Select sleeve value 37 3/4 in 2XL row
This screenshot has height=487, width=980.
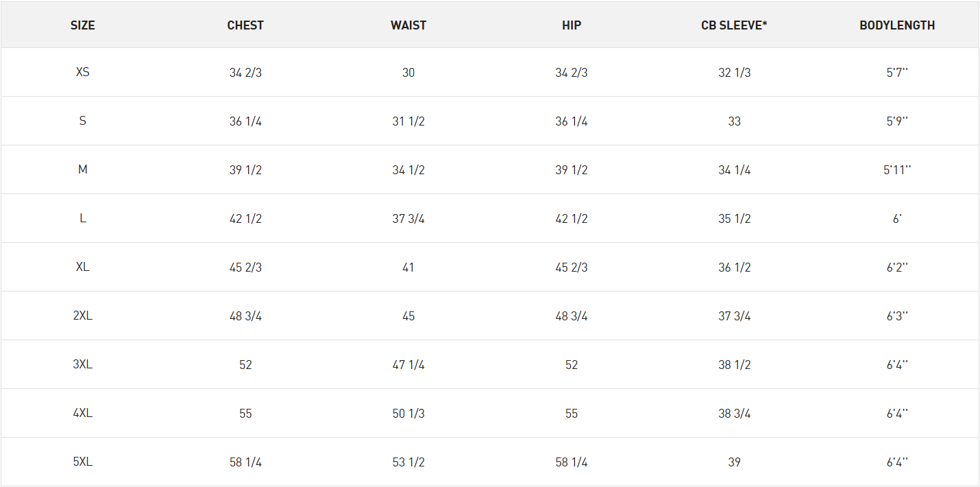(x=734, y=316)
